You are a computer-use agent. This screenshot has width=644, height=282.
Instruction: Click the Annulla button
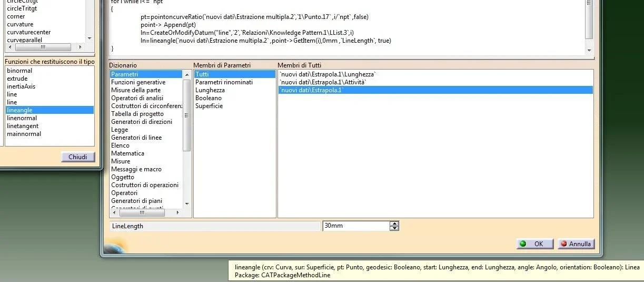coord(576,244)
